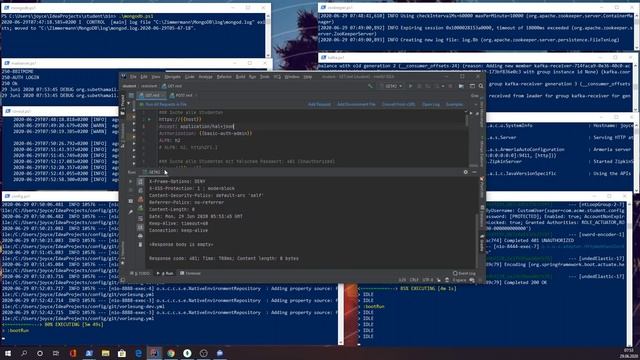Image resolution: width=640 pixels, height=360 pixels.
Task: Click the Convert from cURL link
Action: click(x=398, y=104)
